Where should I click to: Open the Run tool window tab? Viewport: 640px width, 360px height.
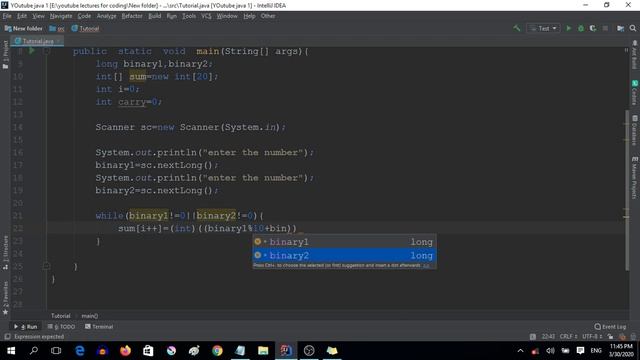coord(26,327)
